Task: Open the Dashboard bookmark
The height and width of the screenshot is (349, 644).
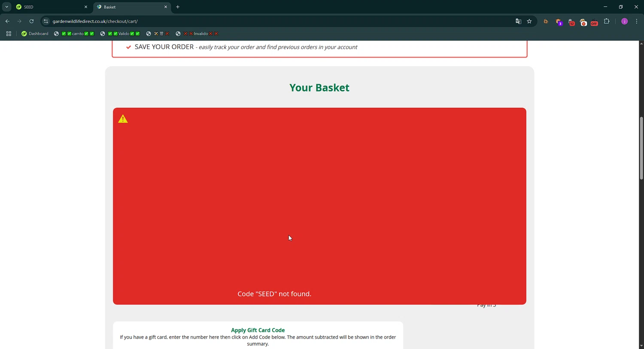Action: tap(35, 33)
